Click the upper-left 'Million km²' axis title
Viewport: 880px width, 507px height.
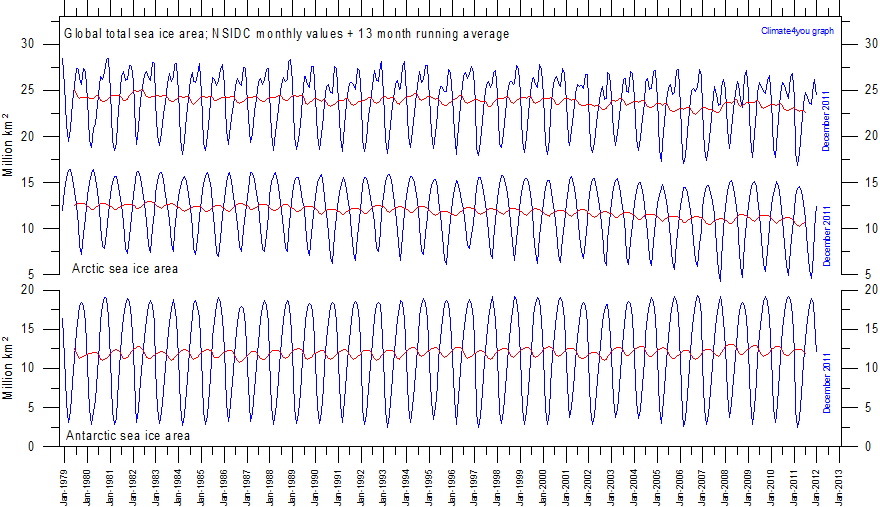click(x=8, y=147)
